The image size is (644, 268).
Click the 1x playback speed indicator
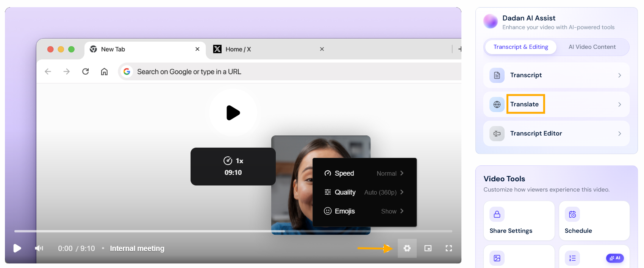(233, 161)
